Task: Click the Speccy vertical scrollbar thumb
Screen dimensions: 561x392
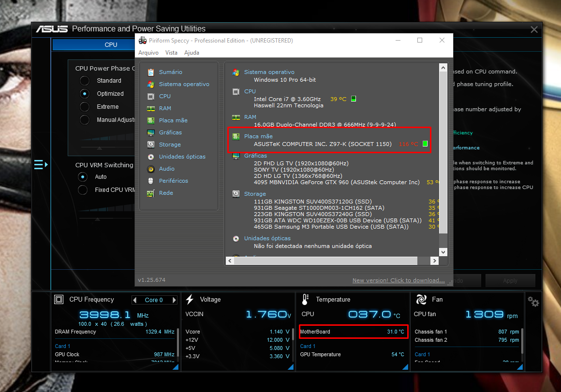Action: tap(443, 152)
